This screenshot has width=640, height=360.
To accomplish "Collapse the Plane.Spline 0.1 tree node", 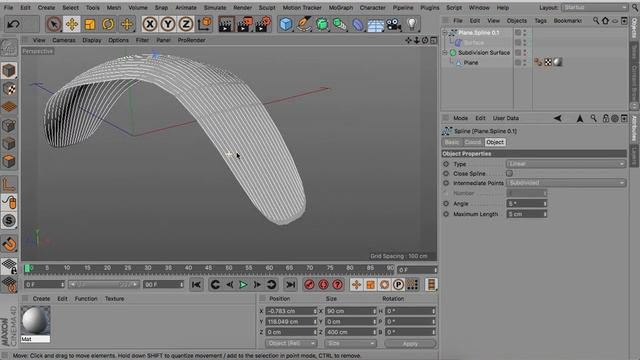I will click(x=445, y=32).
